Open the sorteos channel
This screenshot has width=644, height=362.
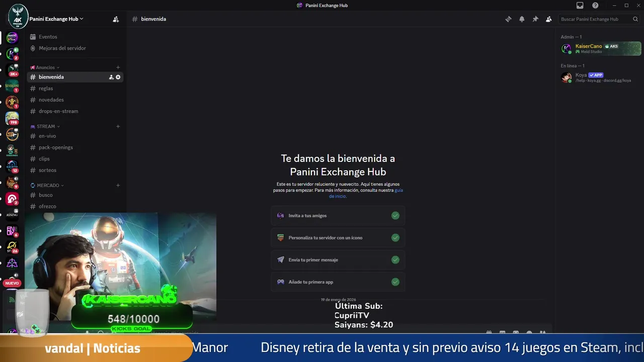pyautogui.click(x=76, y=170)
